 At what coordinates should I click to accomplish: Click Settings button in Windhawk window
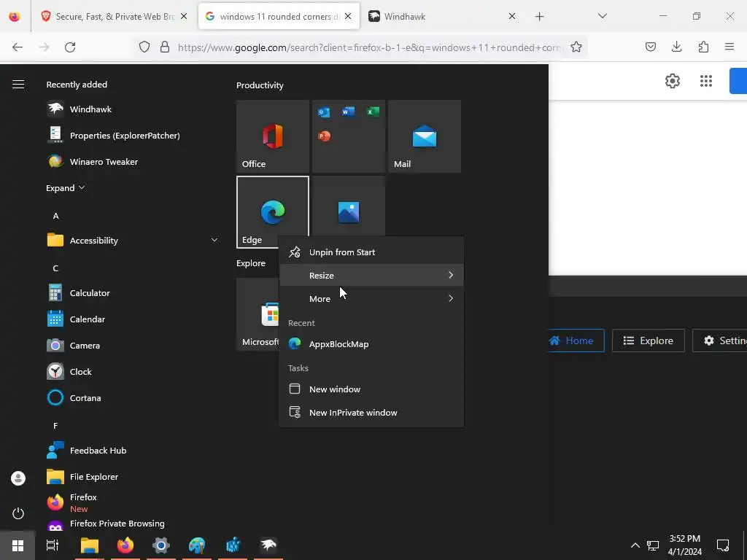coord(720,341)
